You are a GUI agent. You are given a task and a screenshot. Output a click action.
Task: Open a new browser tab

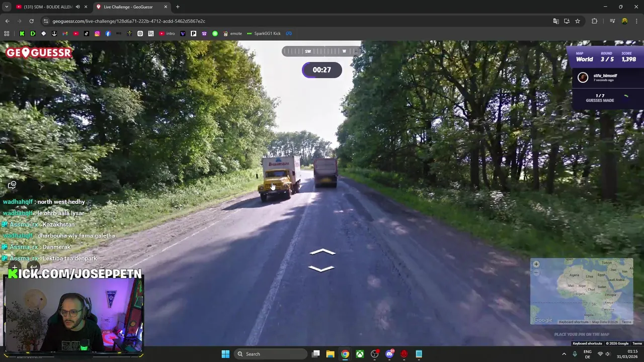point(178,7)
